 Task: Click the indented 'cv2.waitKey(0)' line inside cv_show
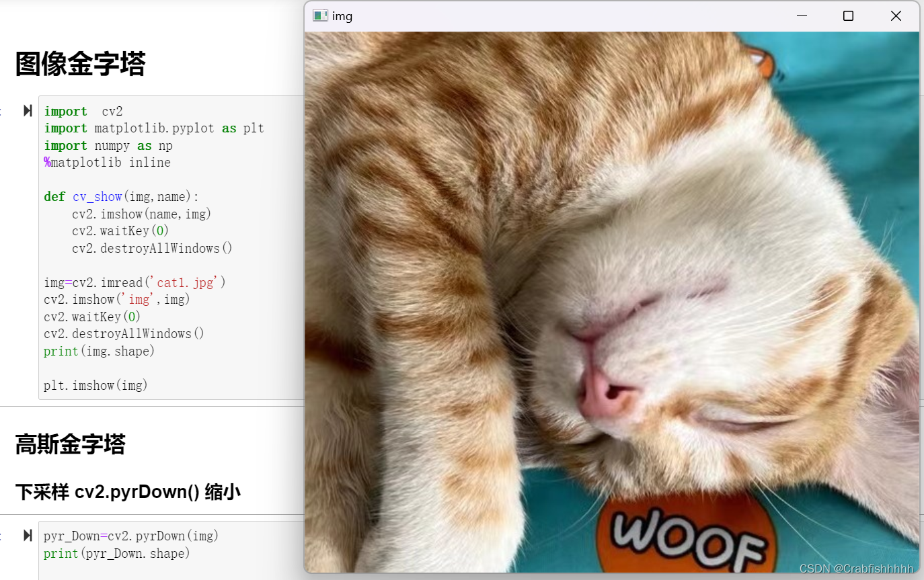coord(120,231)
